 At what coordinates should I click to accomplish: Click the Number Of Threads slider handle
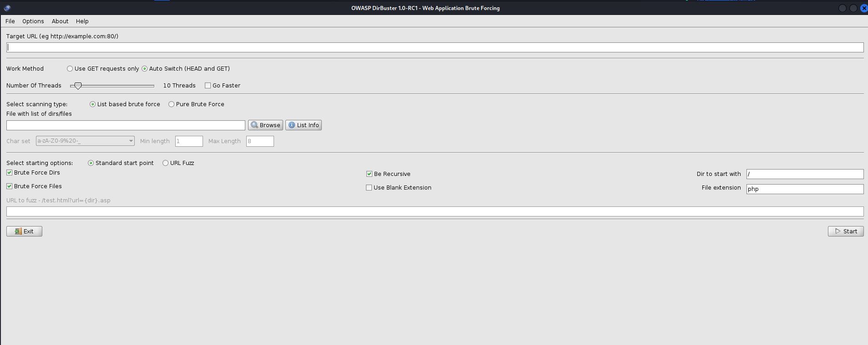pos(78,86)
